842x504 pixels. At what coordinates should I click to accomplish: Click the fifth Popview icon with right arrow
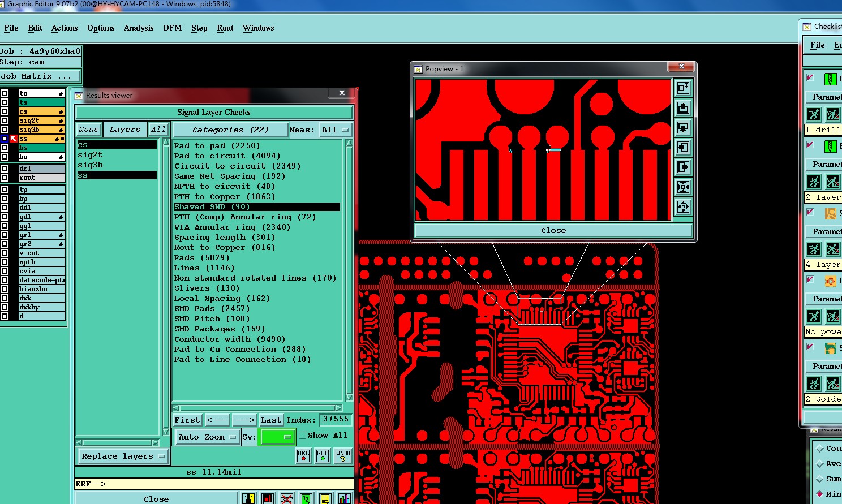[683, 167]
